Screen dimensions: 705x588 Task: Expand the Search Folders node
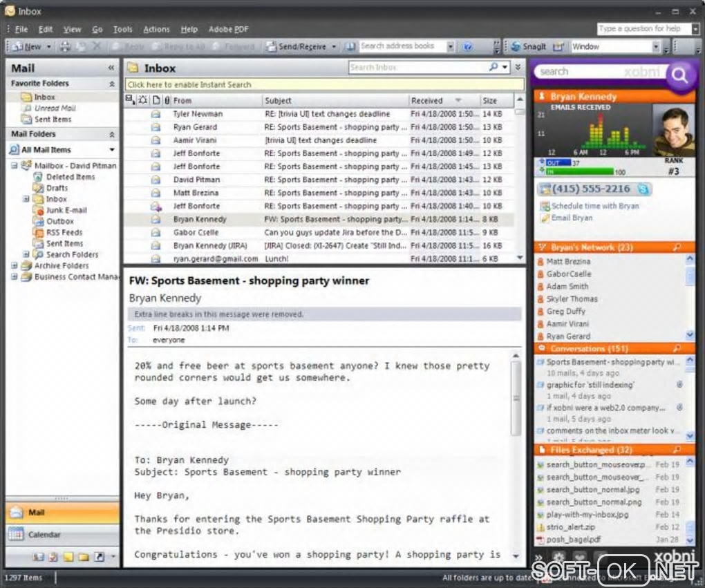(x=26, y=254)
